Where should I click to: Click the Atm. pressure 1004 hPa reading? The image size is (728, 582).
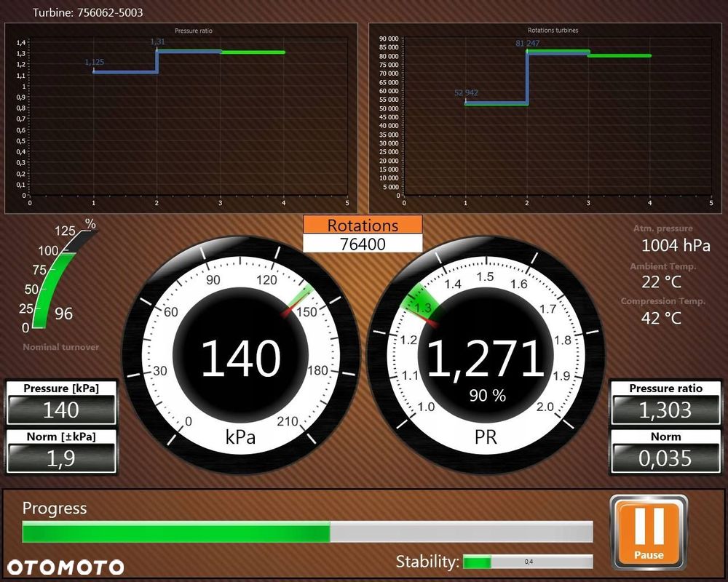[676, 245]
